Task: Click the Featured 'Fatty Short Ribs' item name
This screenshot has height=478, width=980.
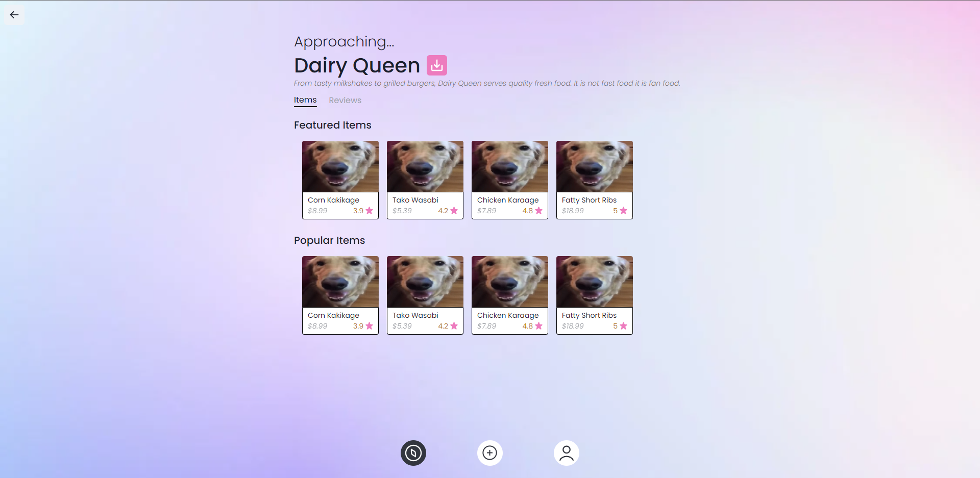Action: [589, 200]
